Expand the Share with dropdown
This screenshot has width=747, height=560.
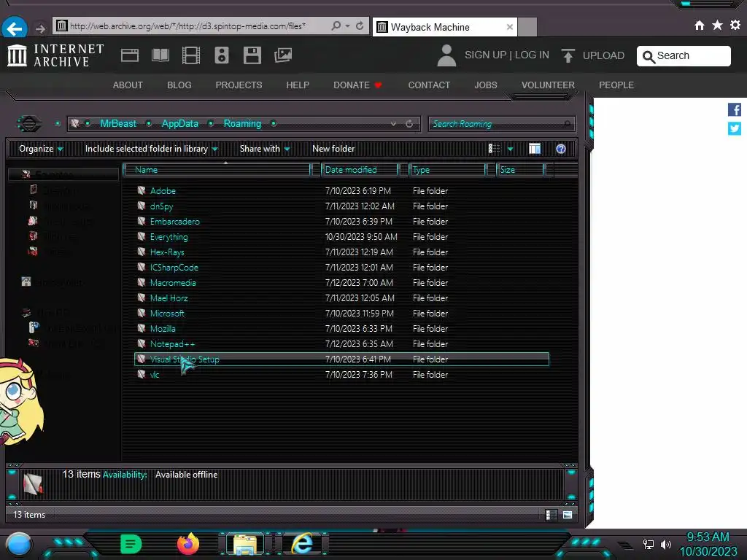click(265, 149)
